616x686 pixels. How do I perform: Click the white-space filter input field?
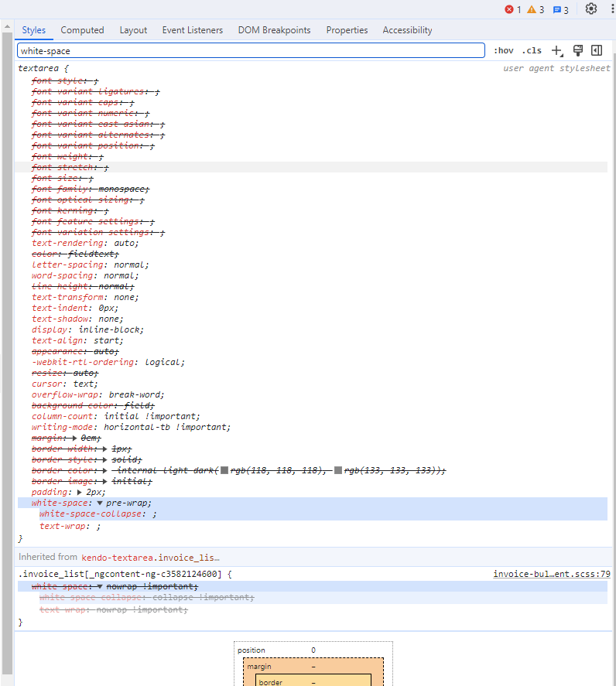(x=251, y=50)
